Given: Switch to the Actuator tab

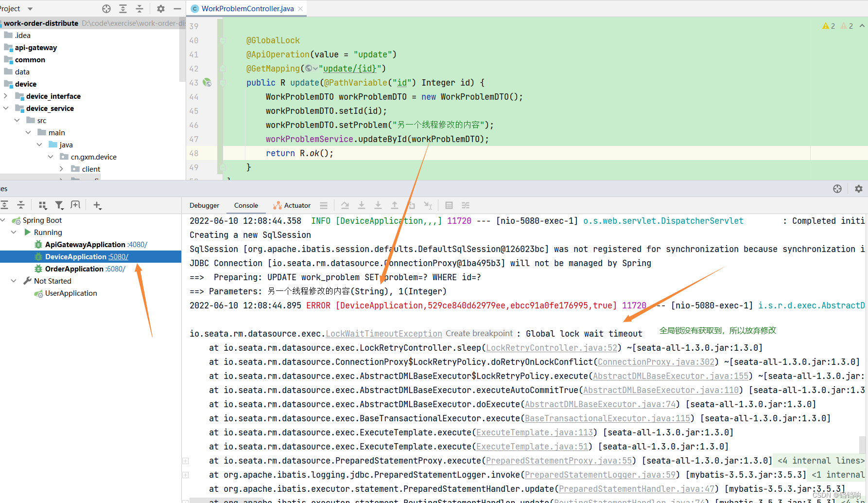Looking at the screenshot, I should click(x=292, y=205).
